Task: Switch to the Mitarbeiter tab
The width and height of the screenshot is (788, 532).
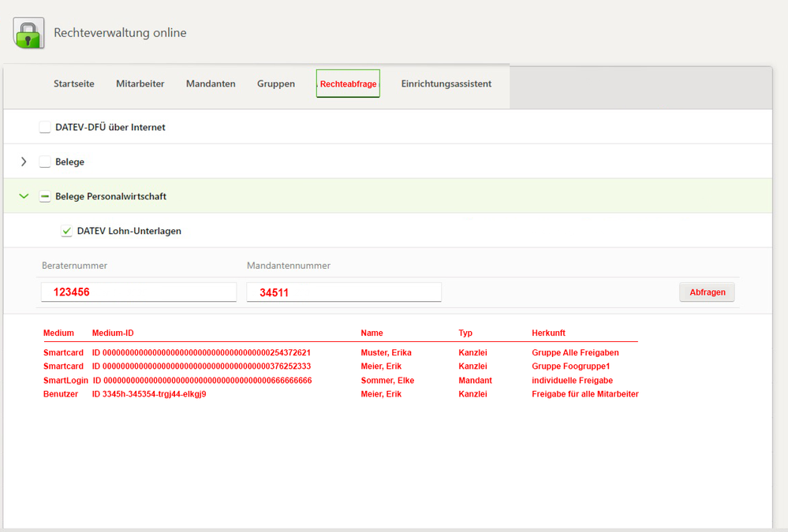Action: tap(140, 84)
